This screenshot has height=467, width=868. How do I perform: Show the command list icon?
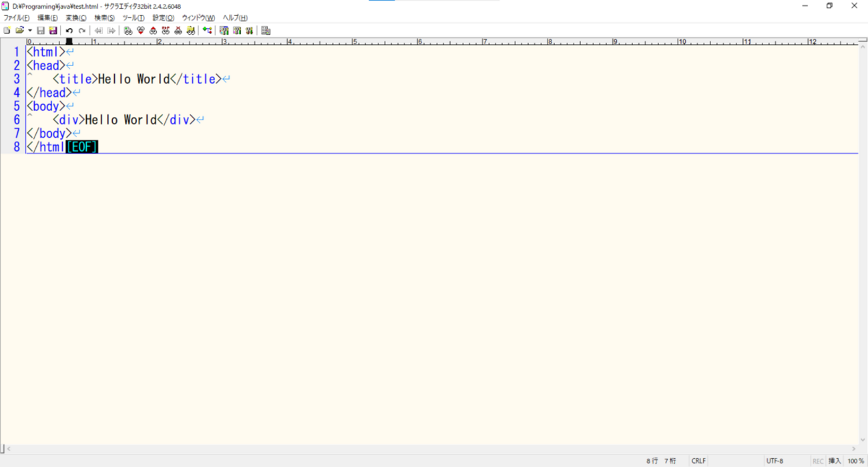coord(266,31)
